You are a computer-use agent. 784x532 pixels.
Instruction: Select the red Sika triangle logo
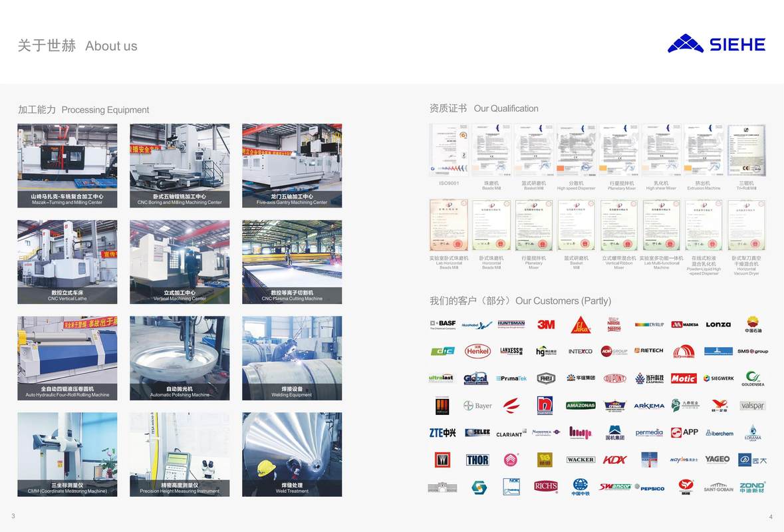581,325
